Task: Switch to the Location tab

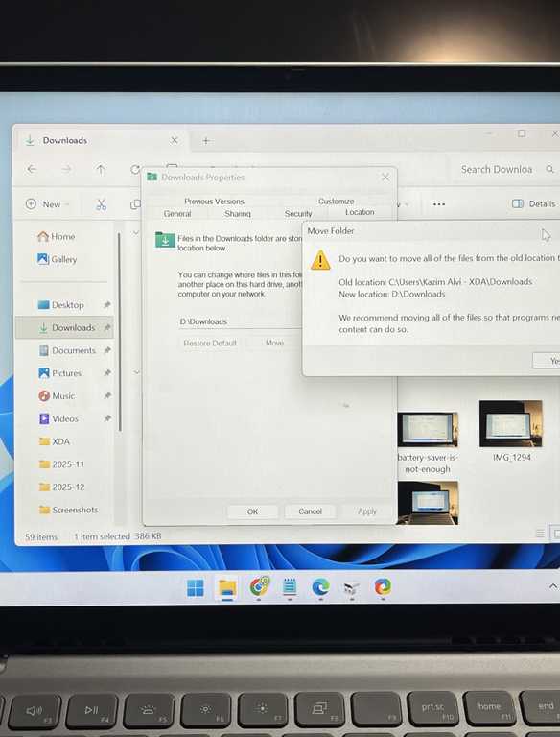Action: 360,212
